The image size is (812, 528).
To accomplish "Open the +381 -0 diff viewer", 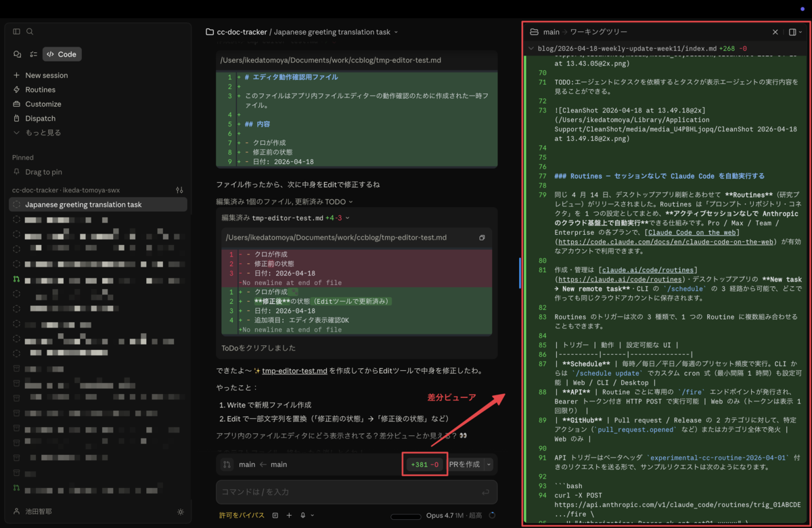I will 425,464.
